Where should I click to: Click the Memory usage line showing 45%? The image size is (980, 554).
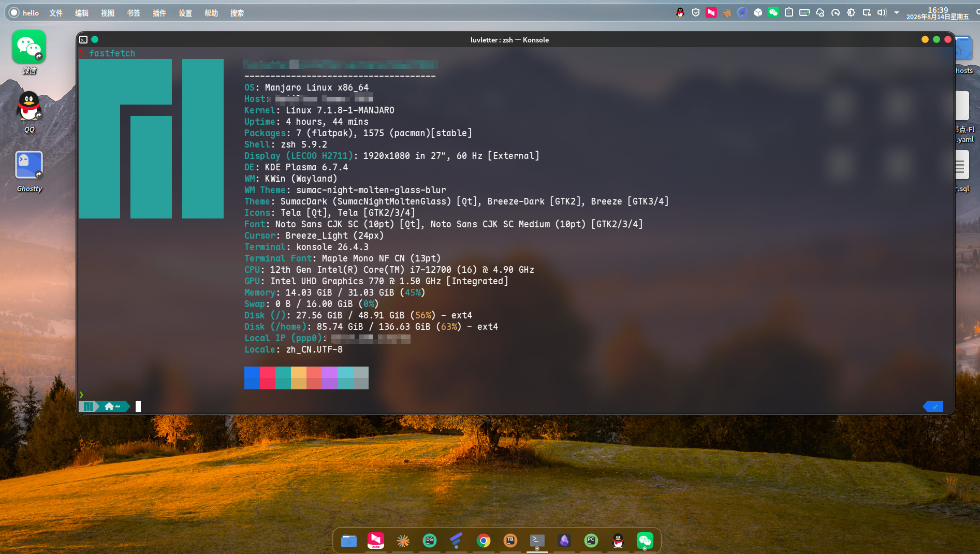pos(335,293)
